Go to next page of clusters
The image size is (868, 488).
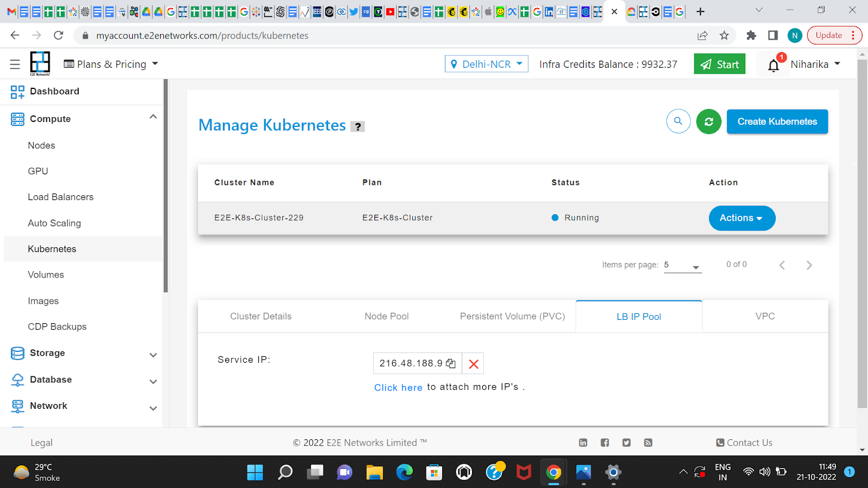(x=809, y=265)
